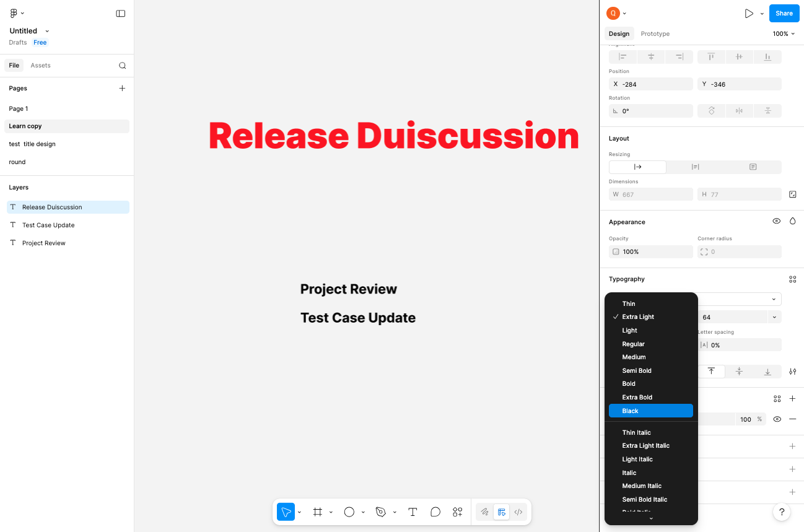The image size is (804, 532).
Task: Align selection left
Action: pyautogui.click(x=623, y=57)
